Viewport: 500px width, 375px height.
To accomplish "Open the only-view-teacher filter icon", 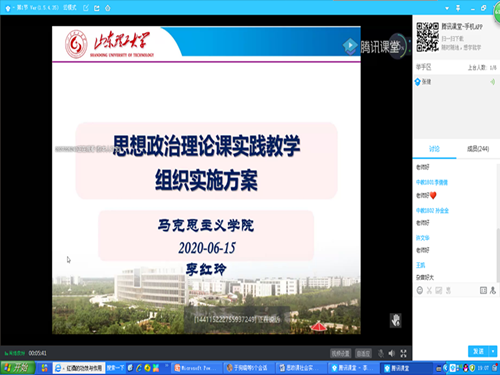I will (493, 290).
